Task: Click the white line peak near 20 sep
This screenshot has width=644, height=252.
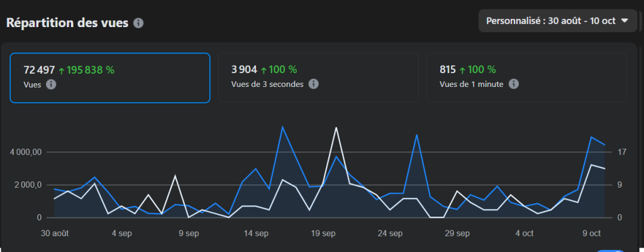Action: tap(336, 128)
